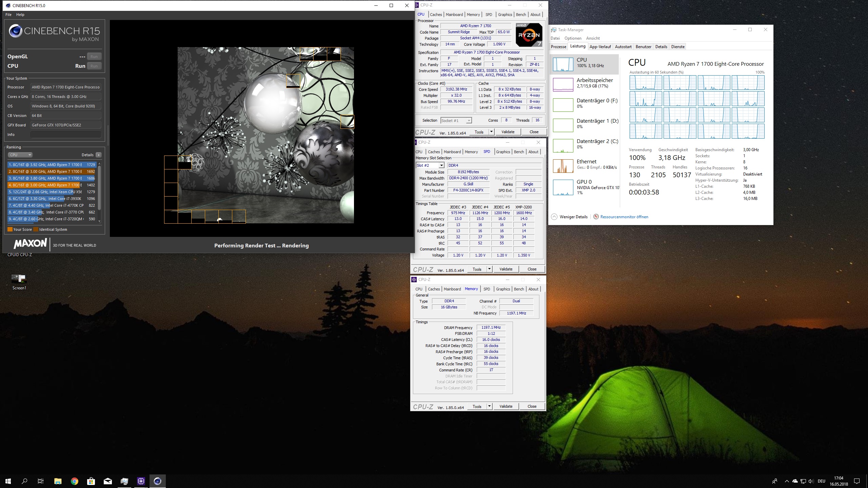Open the Autostart tab in Task Manager
The width and height of the screenshot is (868, 488).
point(623,47)
